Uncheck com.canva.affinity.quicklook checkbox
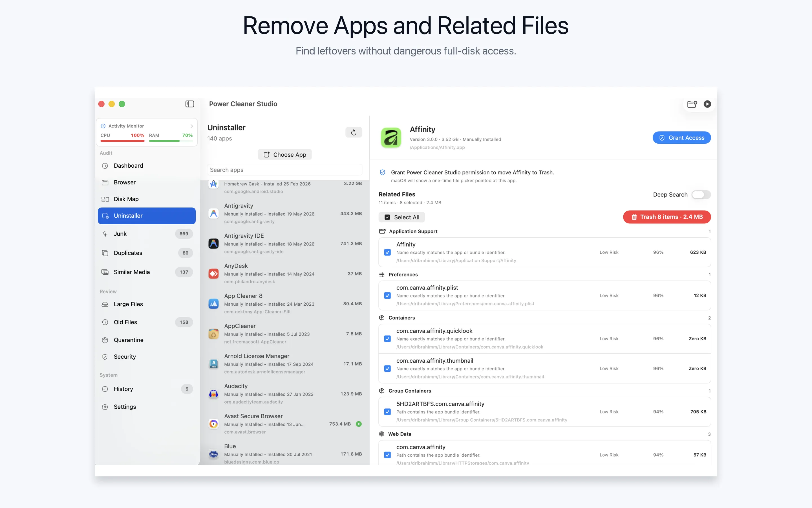 click(x=388, y=339)
